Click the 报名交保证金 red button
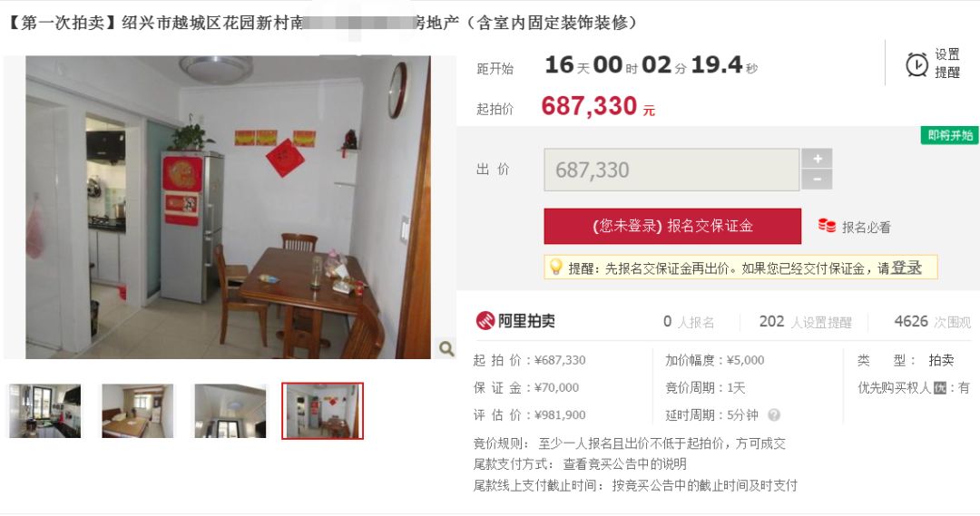Screen dimensions: 980x516 coord(672,226)
